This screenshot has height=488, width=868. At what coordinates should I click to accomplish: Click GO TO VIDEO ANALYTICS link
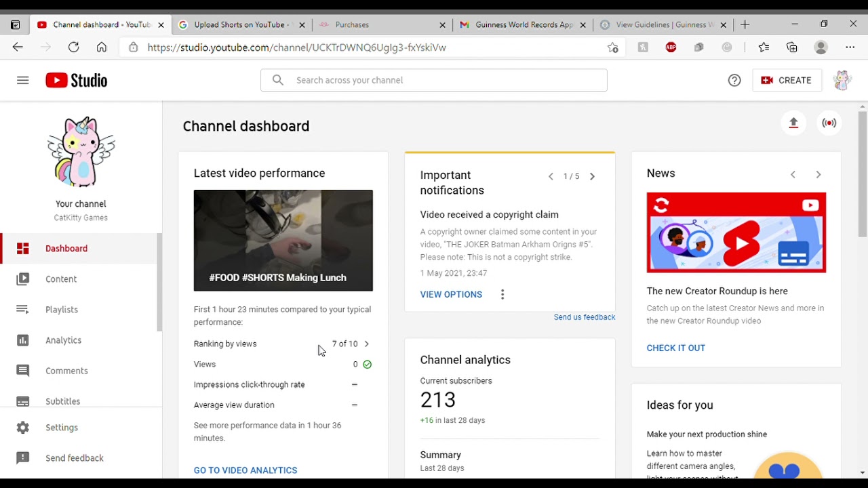click(245, 470)
